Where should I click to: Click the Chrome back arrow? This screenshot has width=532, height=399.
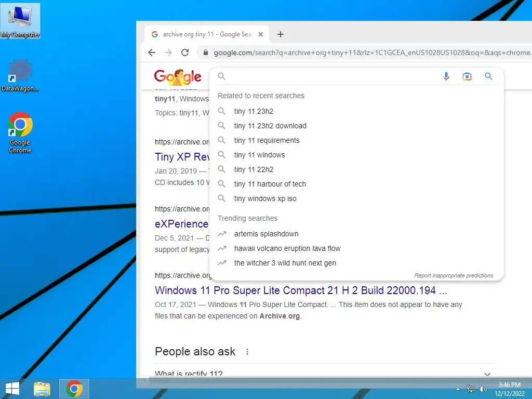(152, 52)
